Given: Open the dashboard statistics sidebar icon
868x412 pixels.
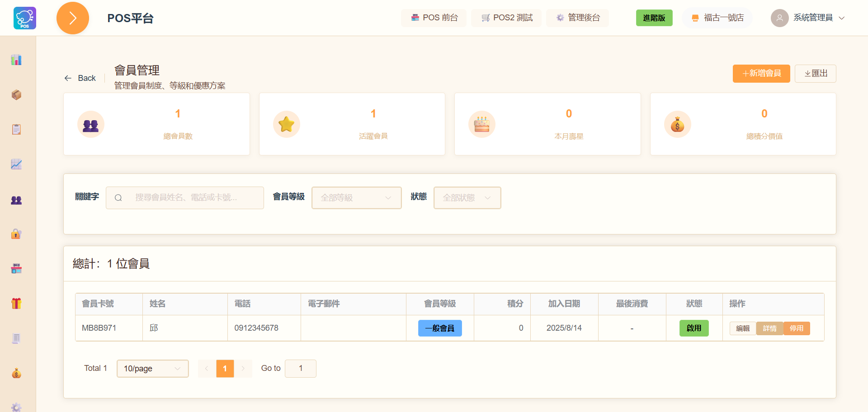Looking at the screenshot, I should tap(16, 60).
